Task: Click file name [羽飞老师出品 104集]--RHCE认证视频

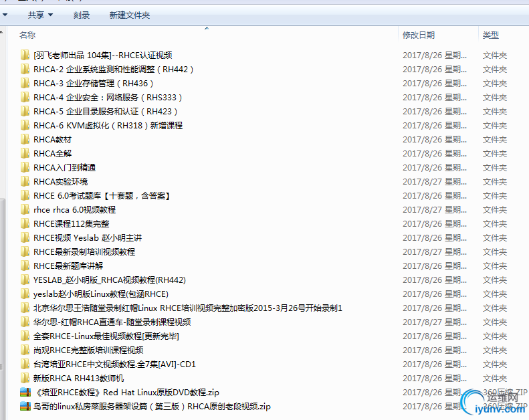Action: 103,55
